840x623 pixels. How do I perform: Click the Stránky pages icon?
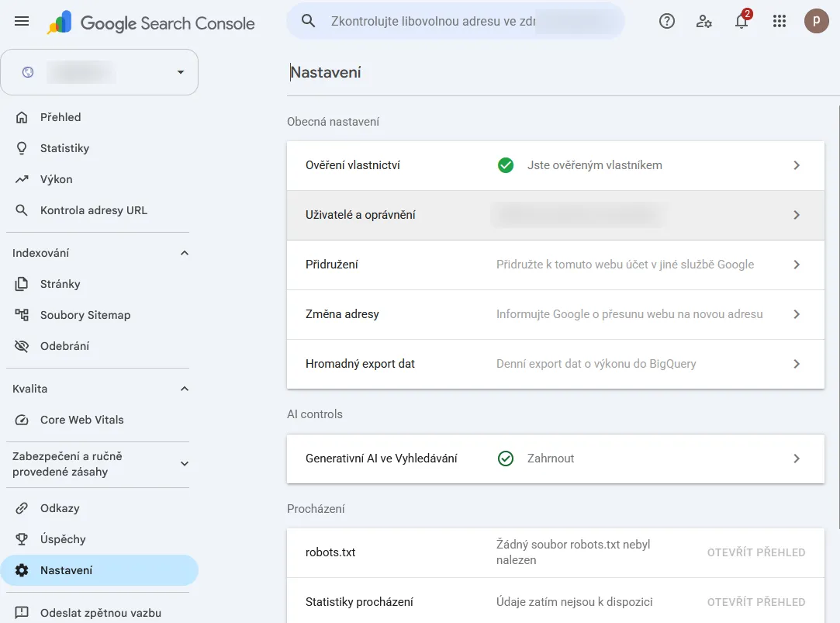point(22,284)
